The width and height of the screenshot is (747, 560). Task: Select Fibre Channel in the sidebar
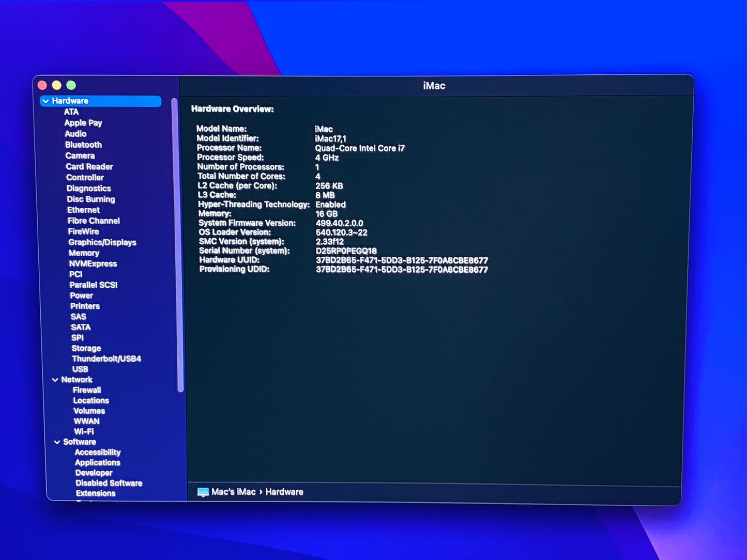pyautogui.click(x=94, y=221)
